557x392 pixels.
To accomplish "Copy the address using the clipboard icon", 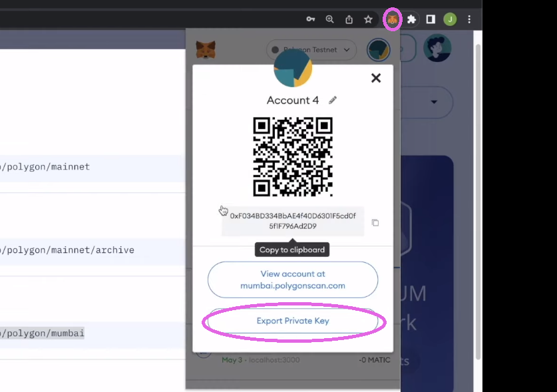I will [375, 222].
